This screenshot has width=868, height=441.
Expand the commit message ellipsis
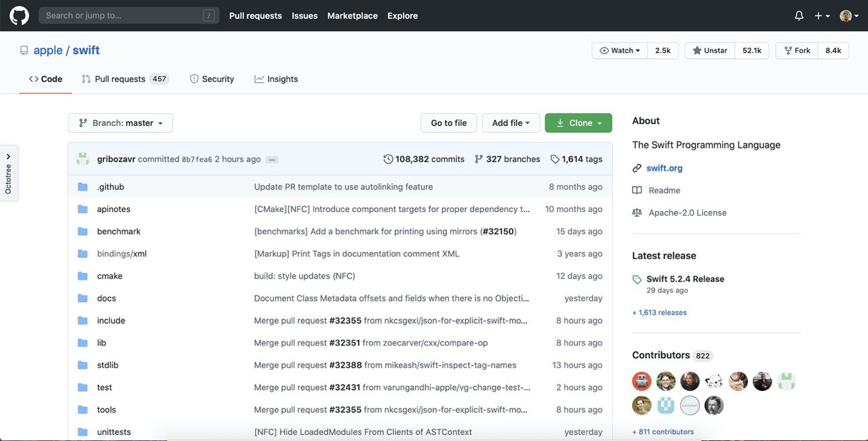pyautogui.click(x=272, y=160)
